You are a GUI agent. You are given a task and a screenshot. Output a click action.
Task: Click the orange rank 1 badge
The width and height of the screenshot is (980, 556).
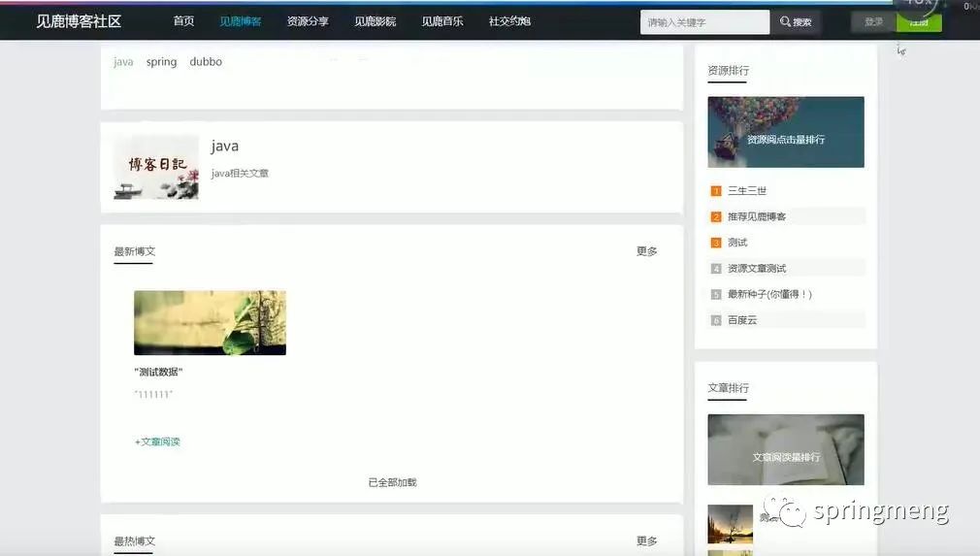coord(716,191)
